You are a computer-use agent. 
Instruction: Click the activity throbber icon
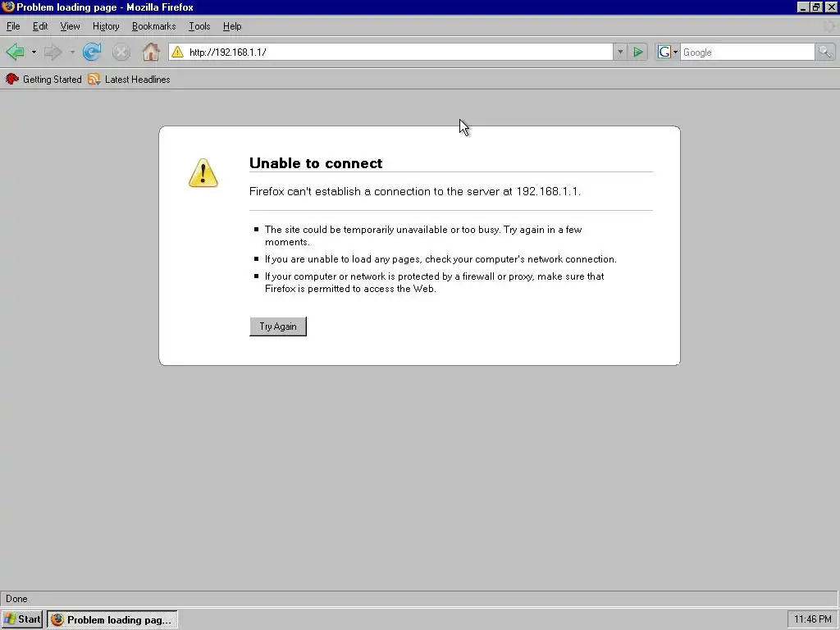click(x=829, y=25)
